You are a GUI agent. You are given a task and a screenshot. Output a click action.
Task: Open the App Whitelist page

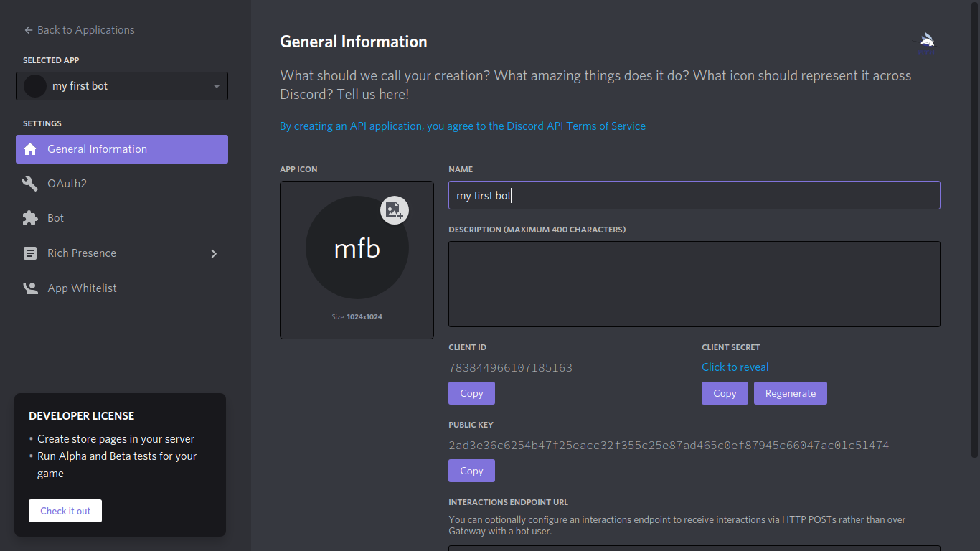122,288
